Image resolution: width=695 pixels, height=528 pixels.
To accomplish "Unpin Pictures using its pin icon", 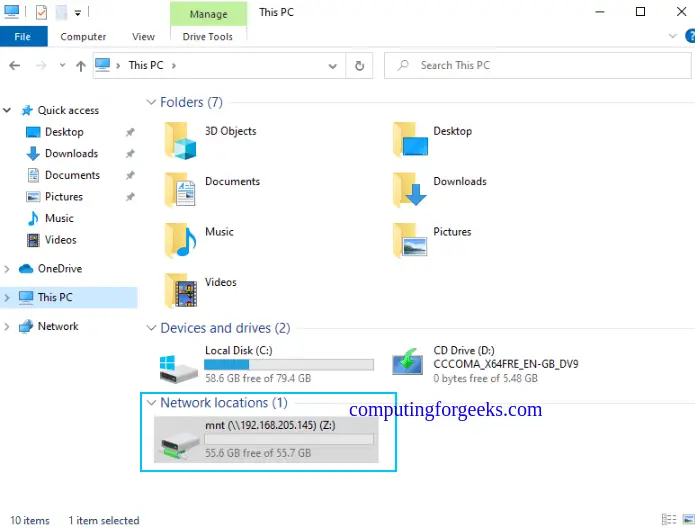I will click(x=130, y=196).
